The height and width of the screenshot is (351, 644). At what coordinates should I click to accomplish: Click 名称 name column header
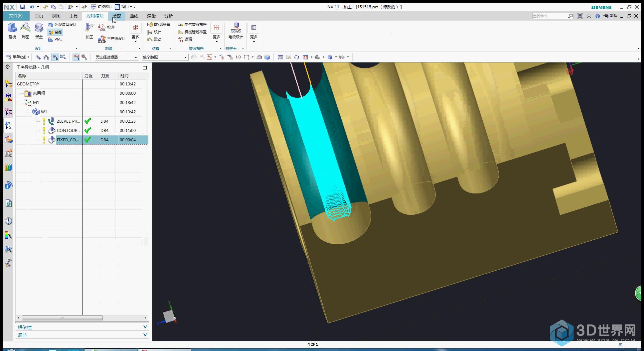[49, 76]
